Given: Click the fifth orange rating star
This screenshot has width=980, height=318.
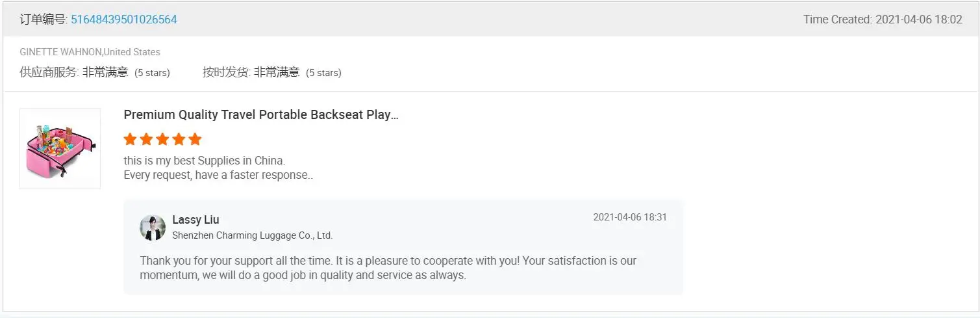Looking at the screenshot, I should point(195,139).
